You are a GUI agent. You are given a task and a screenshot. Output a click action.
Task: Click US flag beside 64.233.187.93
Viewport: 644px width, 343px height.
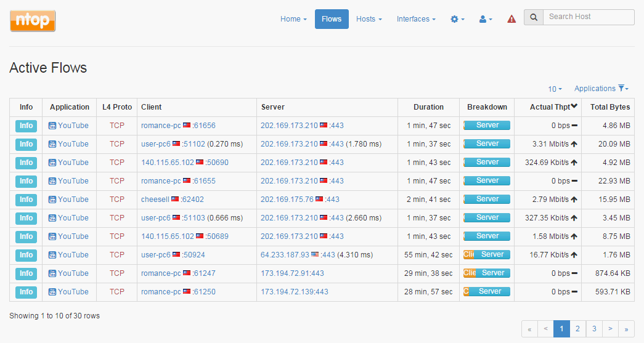click(x=315, y=254)
